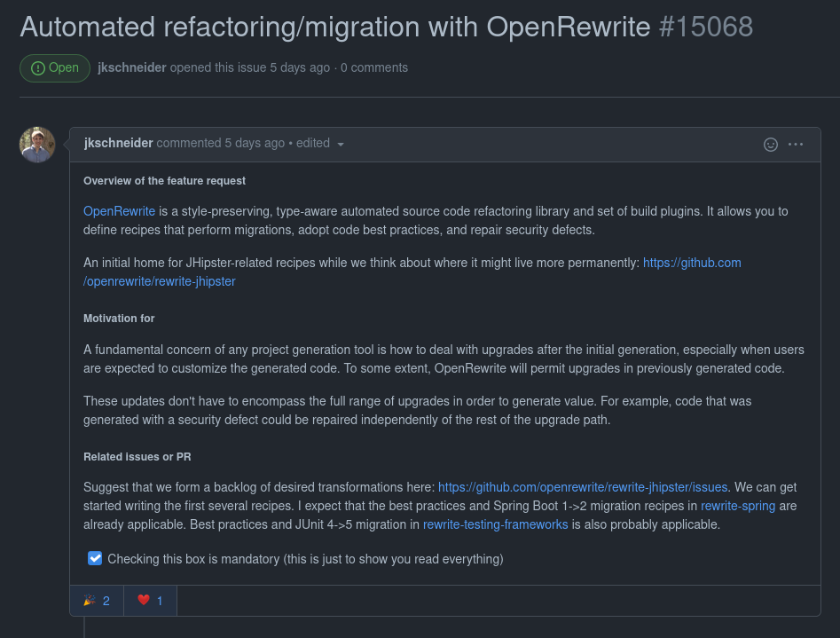Click the 'Related issues or PR' heading
This screenshot has width=840, height=638.
point(137,457)
